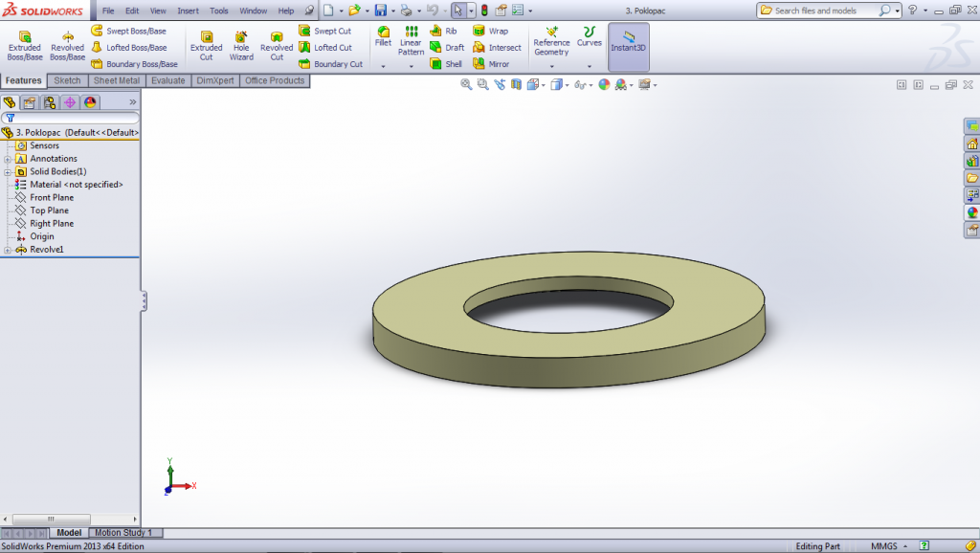Open the Hole Wizard

click(x=241, y=46)
